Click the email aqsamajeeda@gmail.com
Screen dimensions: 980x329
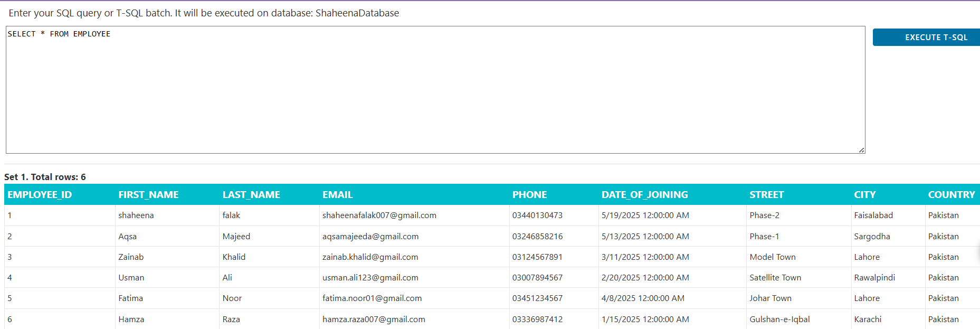coord(370,237)
